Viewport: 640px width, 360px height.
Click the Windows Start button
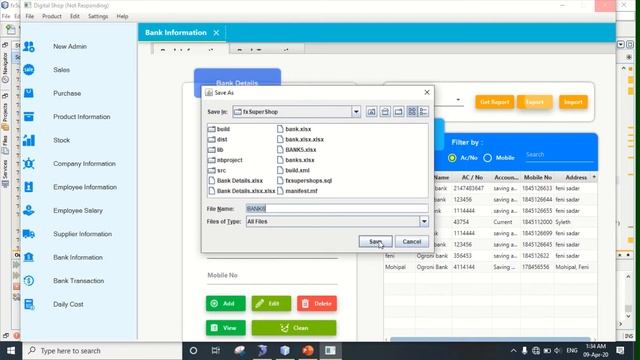(11, 351)
